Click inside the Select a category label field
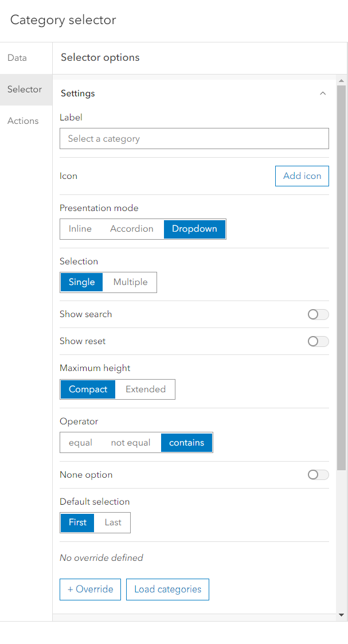 click(x=194, y=138)
